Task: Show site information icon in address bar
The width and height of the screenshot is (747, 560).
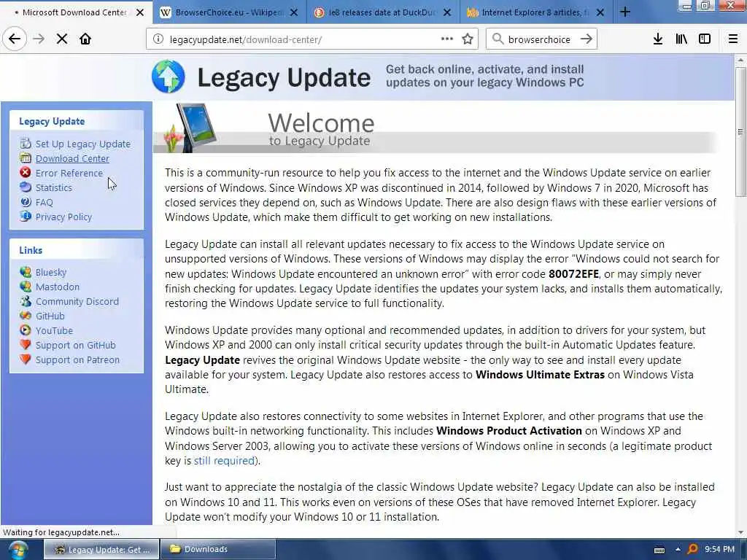Action: 158,39
